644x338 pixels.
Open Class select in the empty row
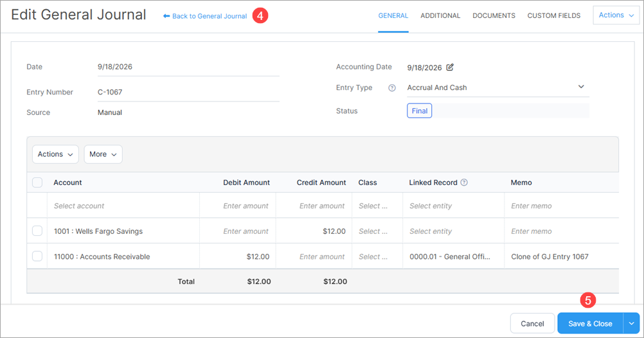tap(377, 206)
